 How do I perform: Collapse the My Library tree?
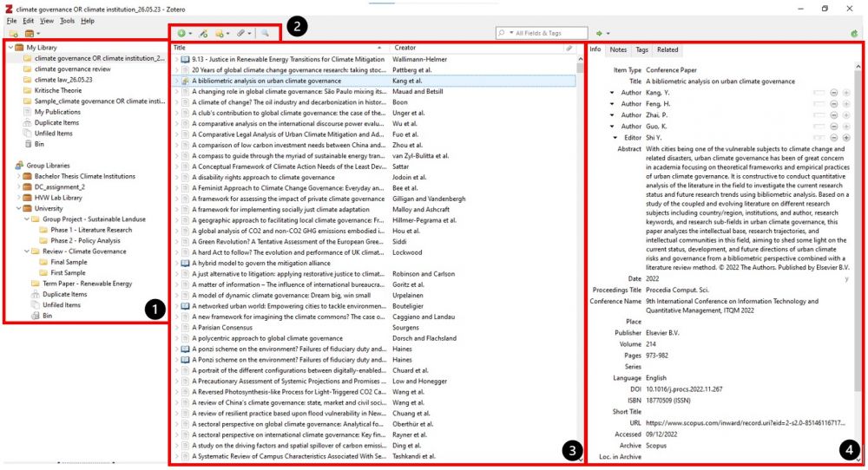pos(10,48)
